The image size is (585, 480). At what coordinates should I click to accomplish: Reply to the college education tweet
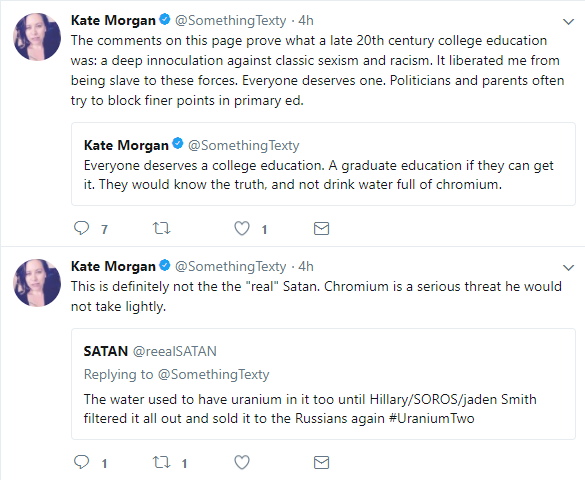point(81,228)
